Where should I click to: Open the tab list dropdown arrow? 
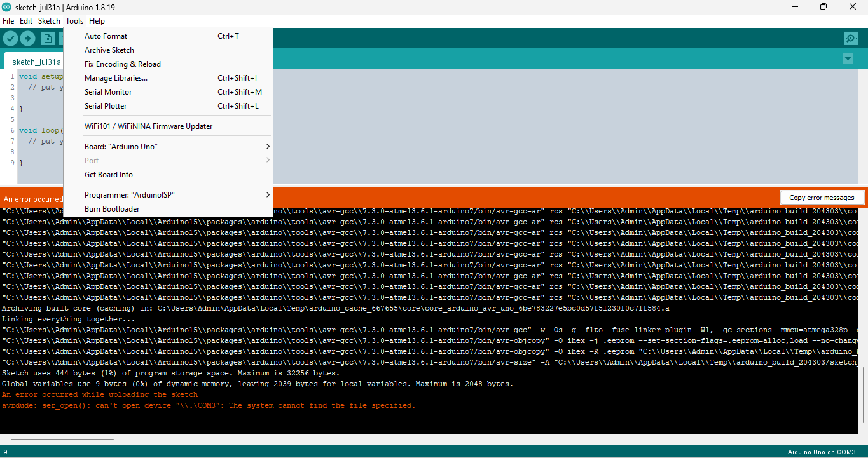coord(847,58)
